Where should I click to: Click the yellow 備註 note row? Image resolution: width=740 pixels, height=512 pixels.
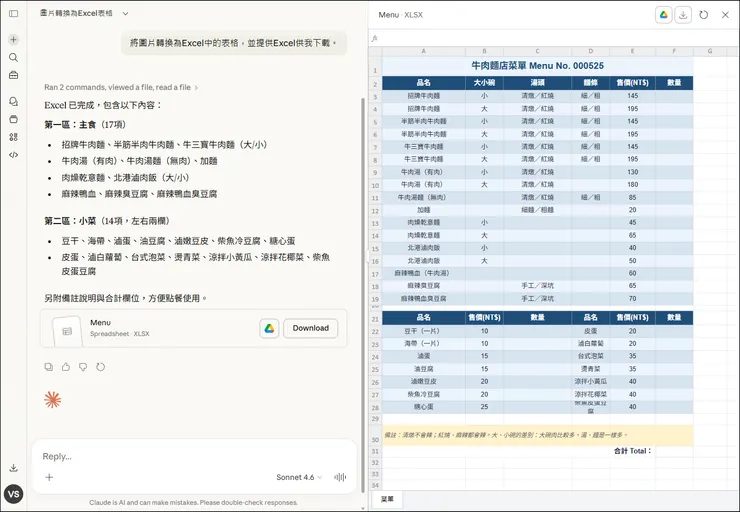537,435
